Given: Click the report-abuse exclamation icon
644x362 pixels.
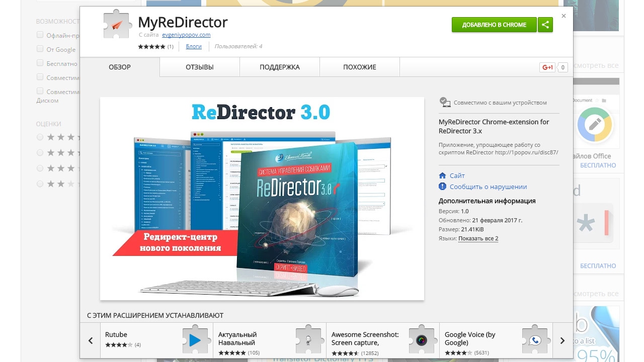Looking at the screenshot, I should (x=443, y=187).
